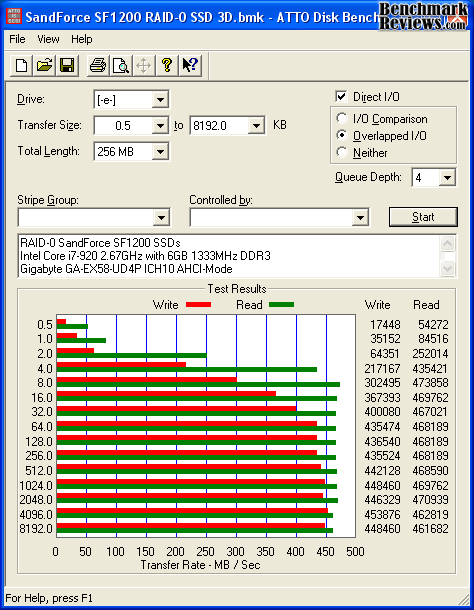Viewport: 474px width, 610px height.
Task: Click the 'For Help, press F1' status text
Action: (x=49, y=598)
